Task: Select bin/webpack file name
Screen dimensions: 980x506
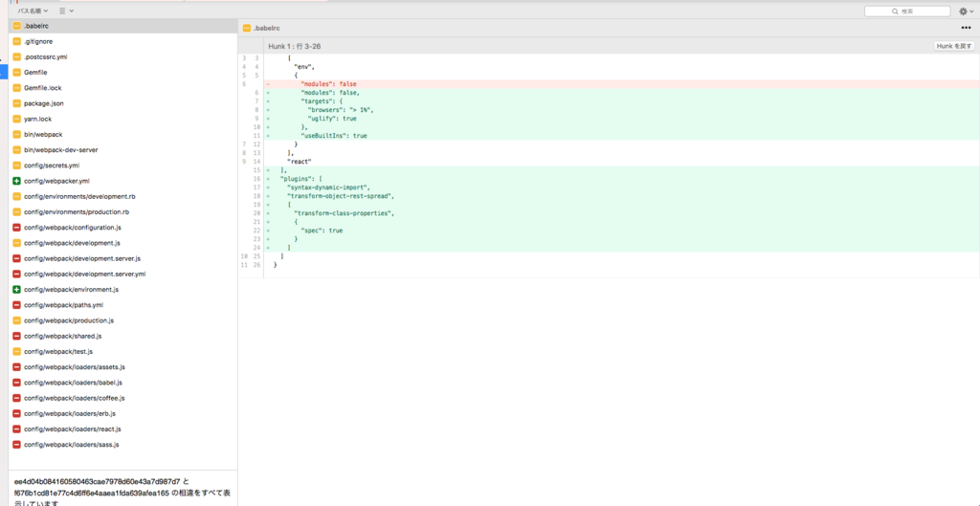Action: pos(43,134)
